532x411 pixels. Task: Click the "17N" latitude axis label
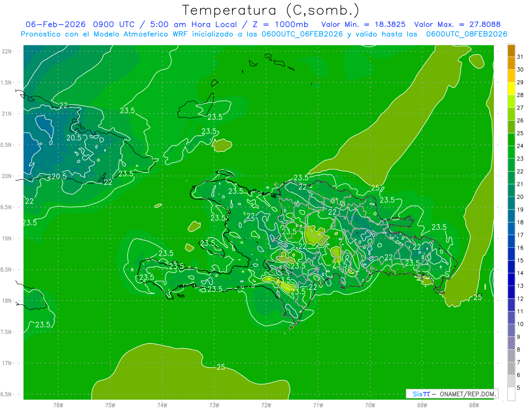[6, 364]
